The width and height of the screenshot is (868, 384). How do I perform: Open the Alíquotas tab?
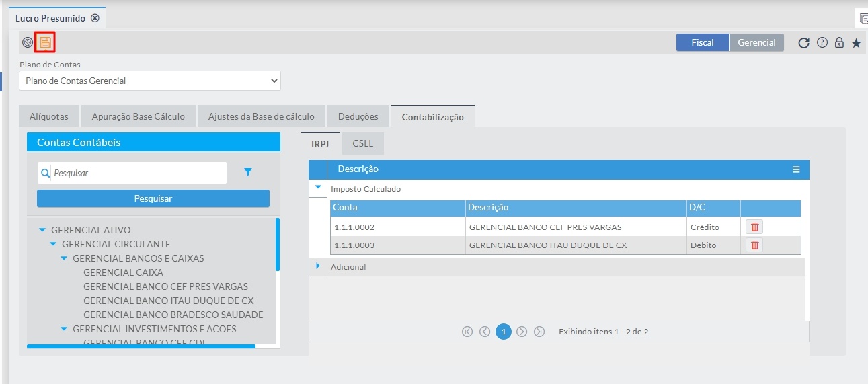(x=49, y=116)
